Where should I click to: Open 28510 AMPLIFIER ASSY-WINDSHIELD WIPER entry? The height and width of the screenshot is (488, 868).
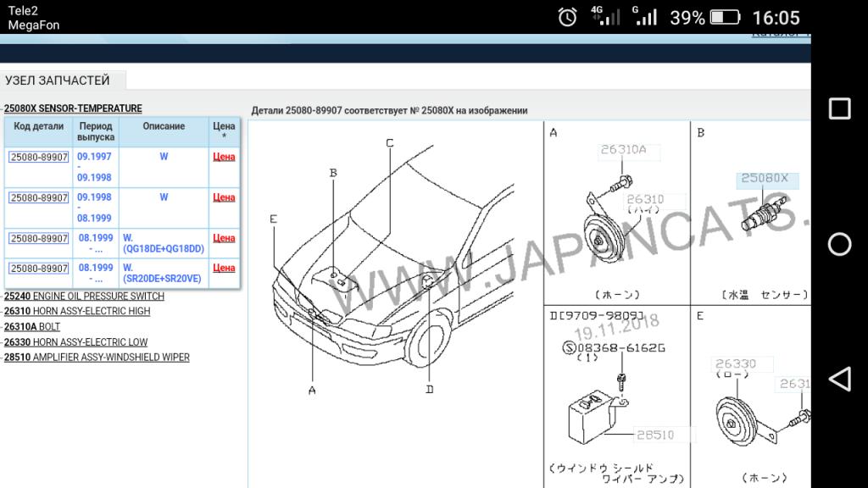point(97,358)
